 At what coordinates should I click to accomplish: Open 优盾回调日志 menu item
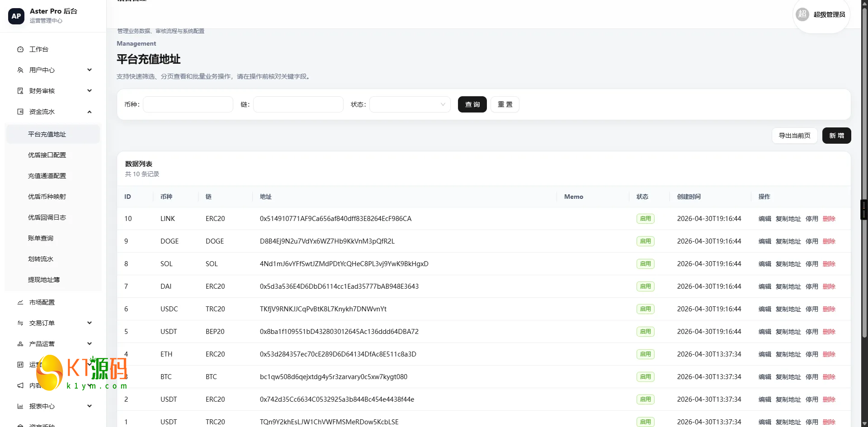[x=53, y=217]
